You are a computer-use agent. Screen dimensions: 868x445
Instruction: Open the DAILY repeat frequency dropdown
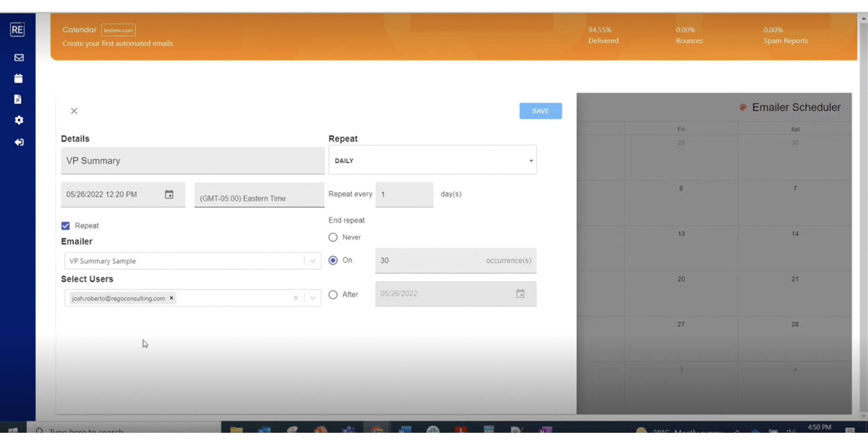(432, 160)
